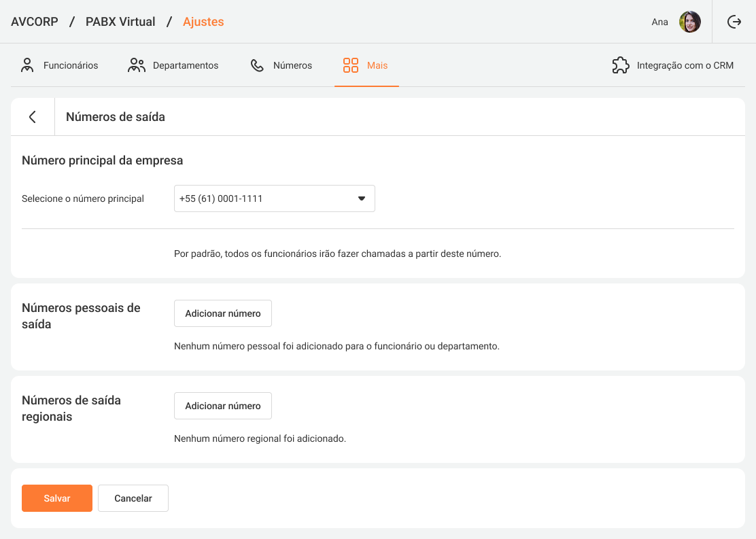
Task: Open Ana's profile avatar picture
Action: [x=689, y=22]
